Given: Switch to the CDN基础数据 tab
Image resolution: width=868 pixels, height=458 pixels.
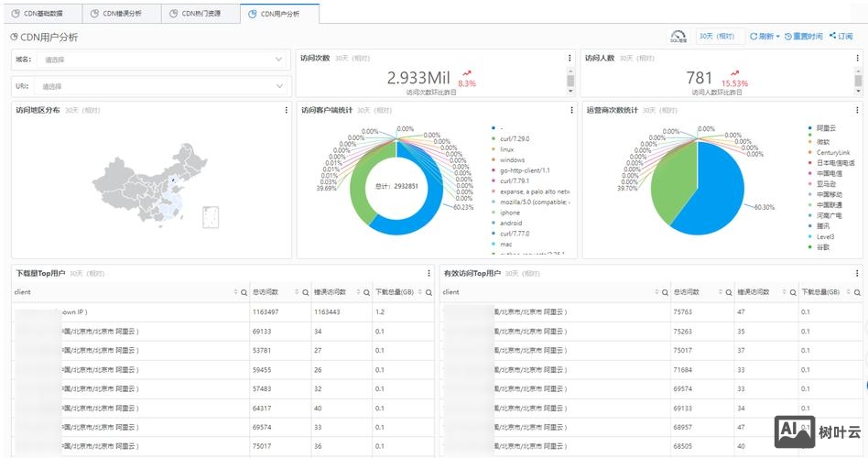Looking at the screenshot, I should [x=42, y=14].
